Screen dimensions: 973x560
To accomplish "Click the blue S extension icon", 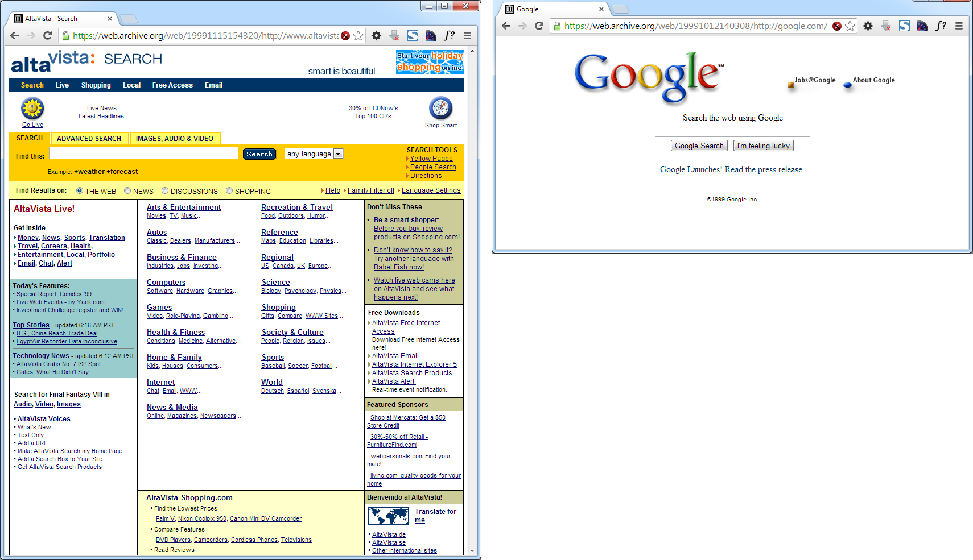I will click(x=413, y=35).
